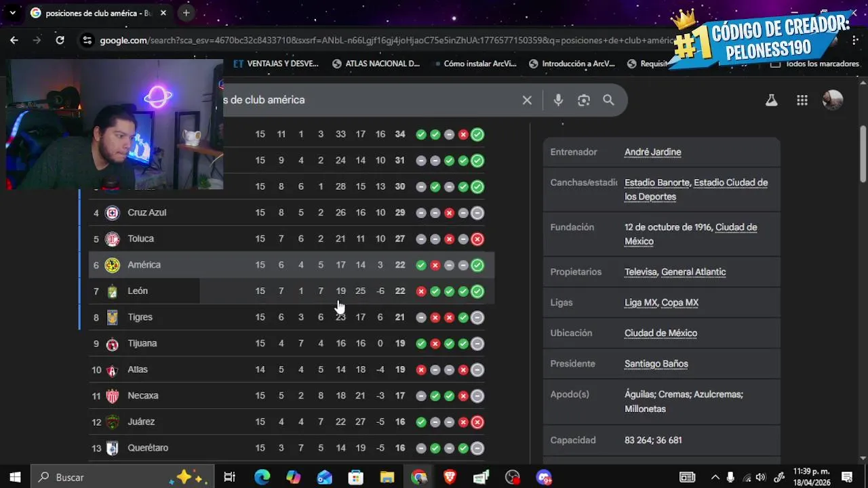The height and width of the screenshot is (488, 868).
Task: Switch to the posiciones de club américa tab
Action: click(x=98, y=13)
